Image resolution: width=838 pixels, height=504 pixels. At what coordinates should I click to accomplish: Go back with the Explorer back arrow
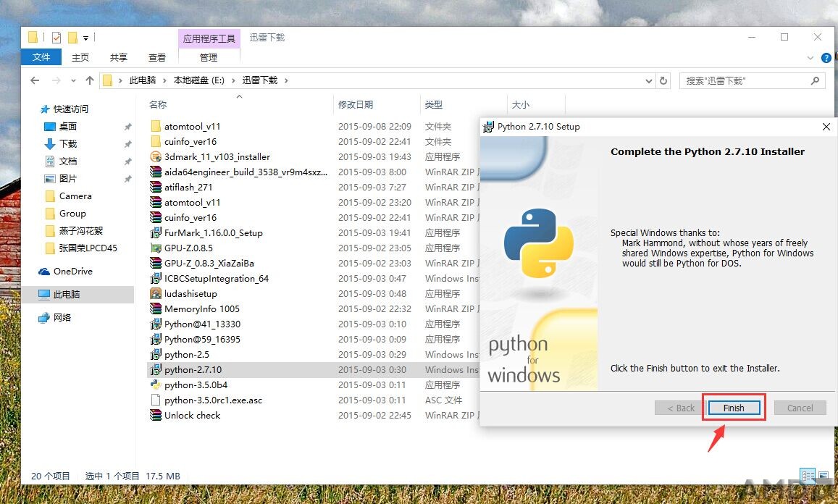click(35, 80)
